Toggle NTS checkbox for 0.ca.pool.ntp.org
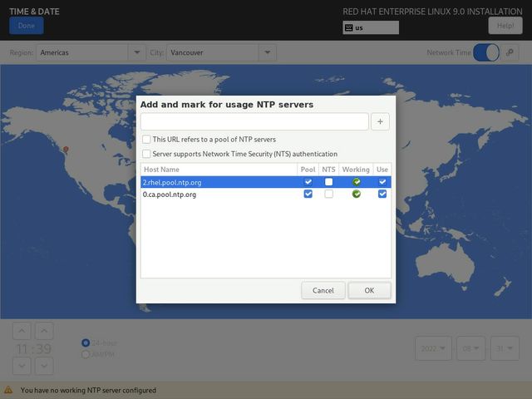 pyautogui.click(x=329, y=194)
